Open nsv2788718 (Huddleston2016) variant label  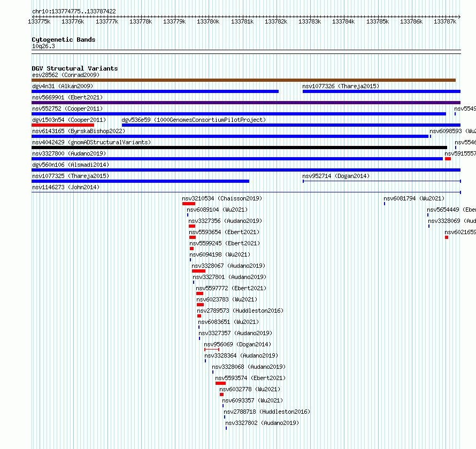point(267,412)
